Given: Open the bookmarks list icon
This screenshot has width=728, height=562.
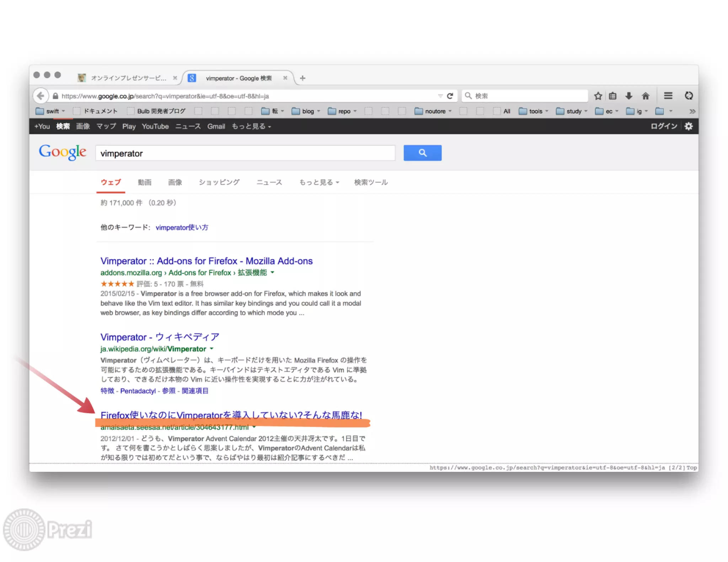Looking at the screenshot, I should 612,96.
